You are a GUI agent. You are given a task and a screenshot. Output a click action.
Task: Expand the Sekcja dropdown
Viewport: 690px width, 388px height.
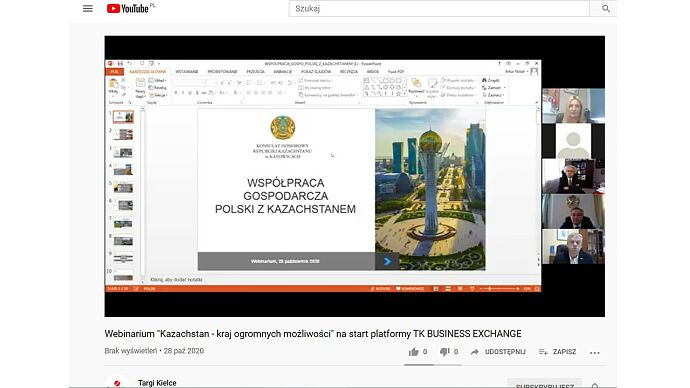pos(158,95)
